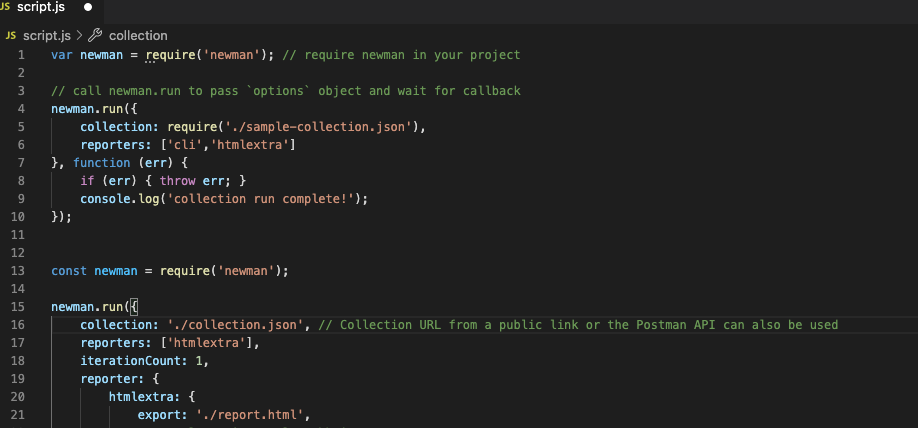Viewport: 918px width, 428px height.
Task: Click the unsaved dot on the script.js tab
Action: click(88, 7)
